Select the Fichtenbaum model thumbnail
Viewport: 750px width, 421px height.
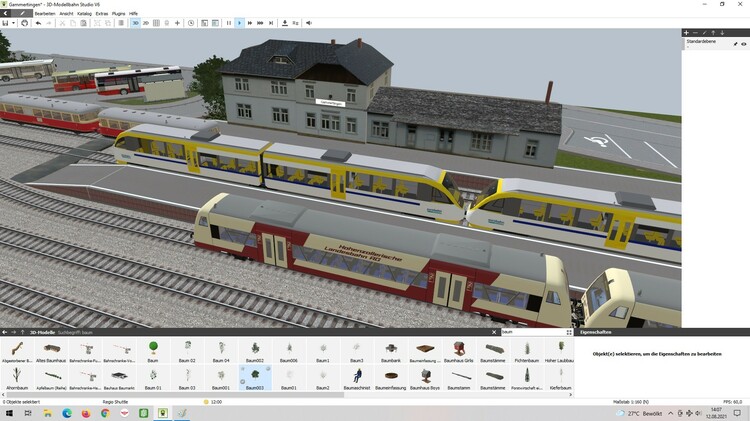527,351
